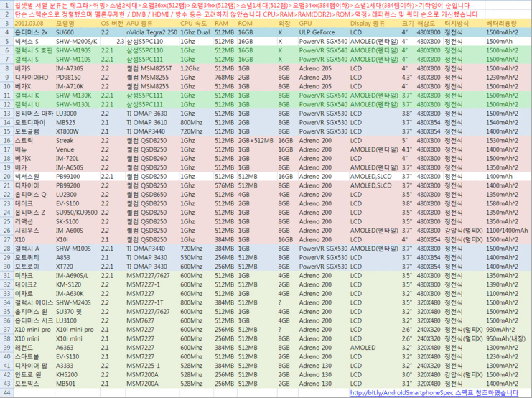This screenshot has height=398, width=532.
Task: Select the model cell SK-S100
Action: click(67, 221)
